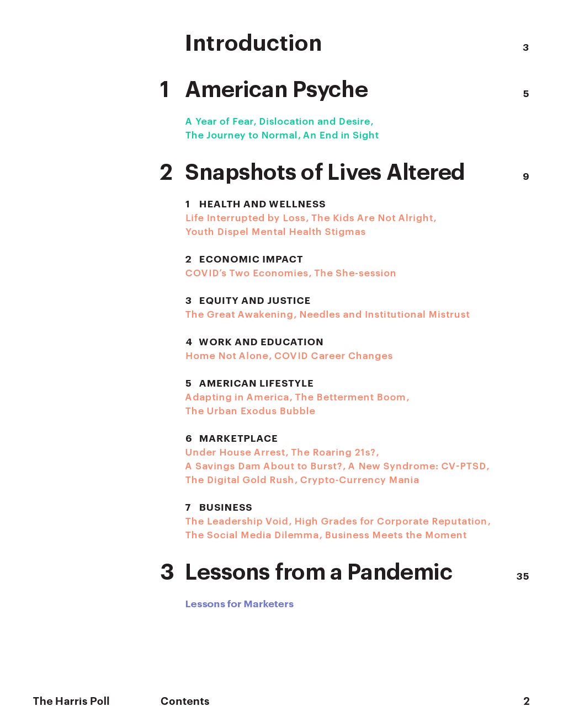Screen dimensions: 563x728
Task: Click The Harris Poll footer text
Action: coord(71,701)
